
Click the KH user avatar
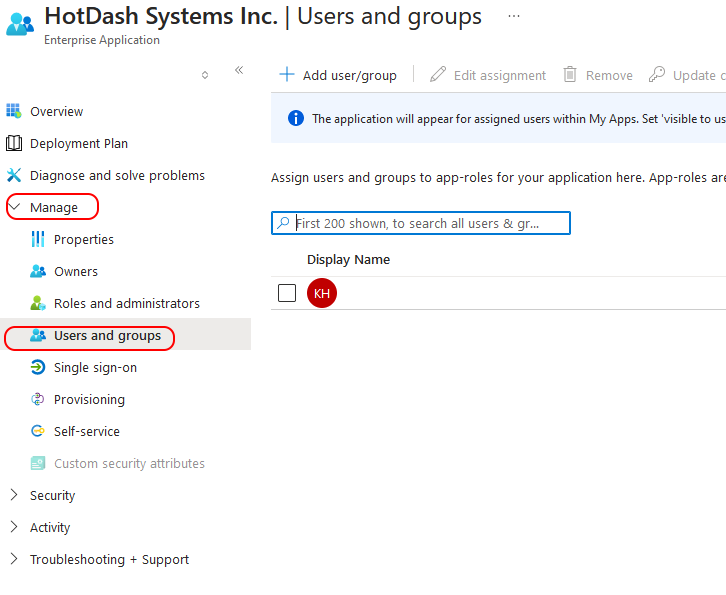coord(322,293)
